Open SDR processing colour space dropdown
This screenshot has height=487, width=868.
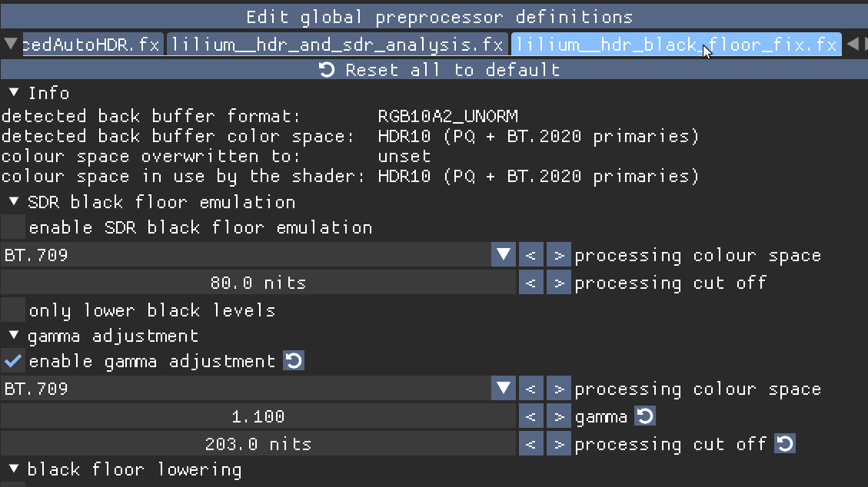point(504,255)
